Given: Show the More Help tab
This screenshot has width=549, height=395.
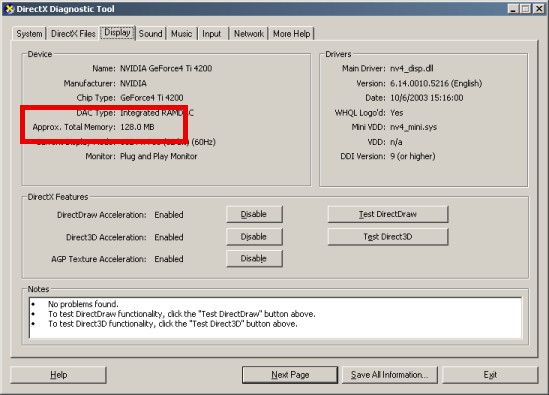Looking at the screenshot, I should [291, 34].
